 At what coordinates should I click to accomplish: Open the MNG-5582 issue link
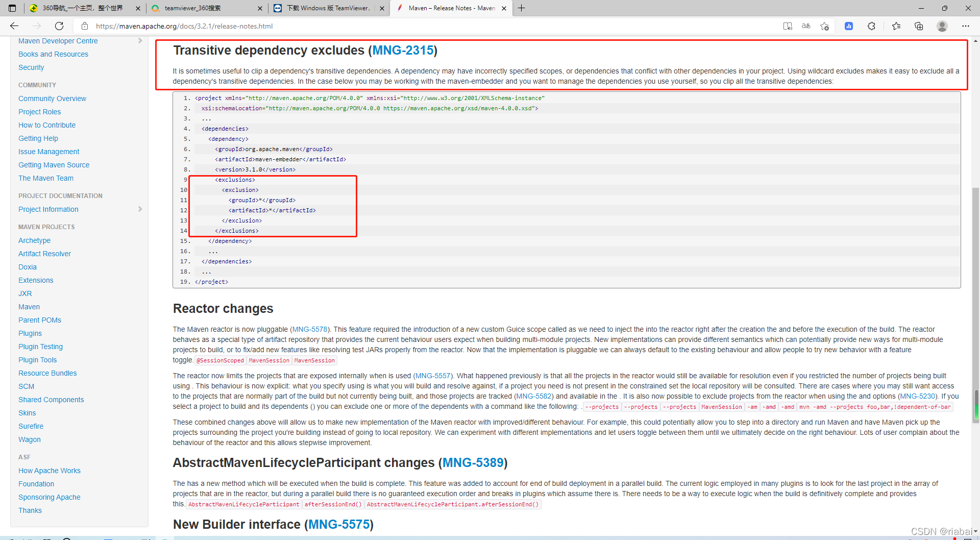pos(534,397)
